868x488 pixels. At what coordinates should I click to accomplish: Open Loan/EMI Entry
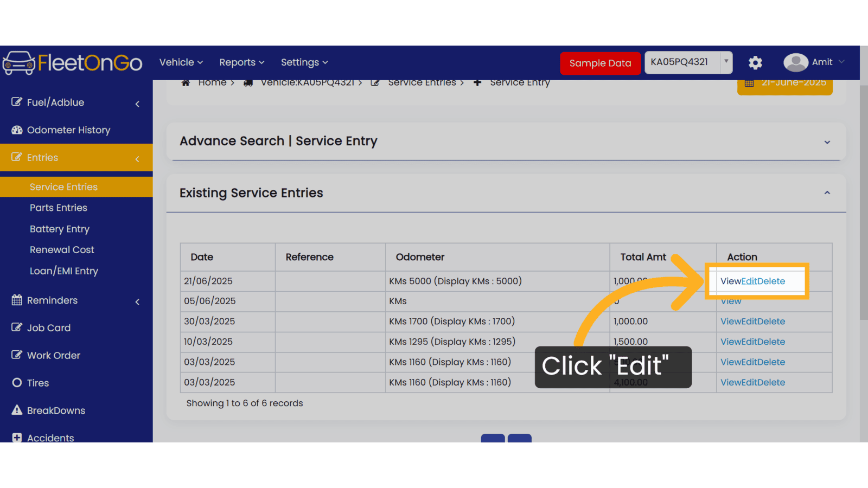[64, 271]
